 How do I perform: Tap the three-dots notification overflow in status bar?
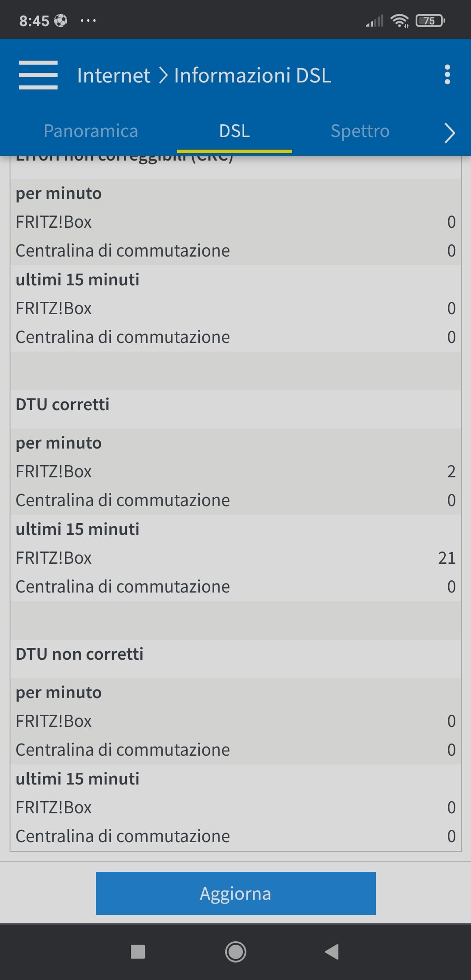pos(88,21)
